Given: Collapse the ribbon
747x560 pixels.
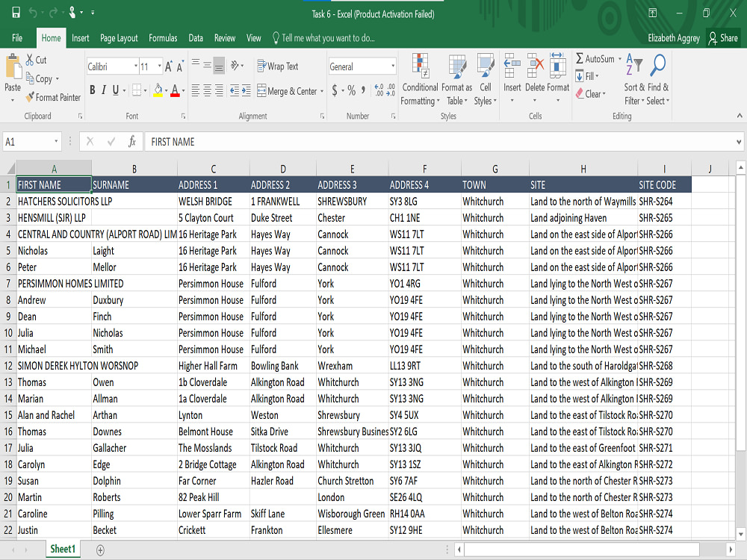Looking at the screenshot, I should click(x=740, y=116).
